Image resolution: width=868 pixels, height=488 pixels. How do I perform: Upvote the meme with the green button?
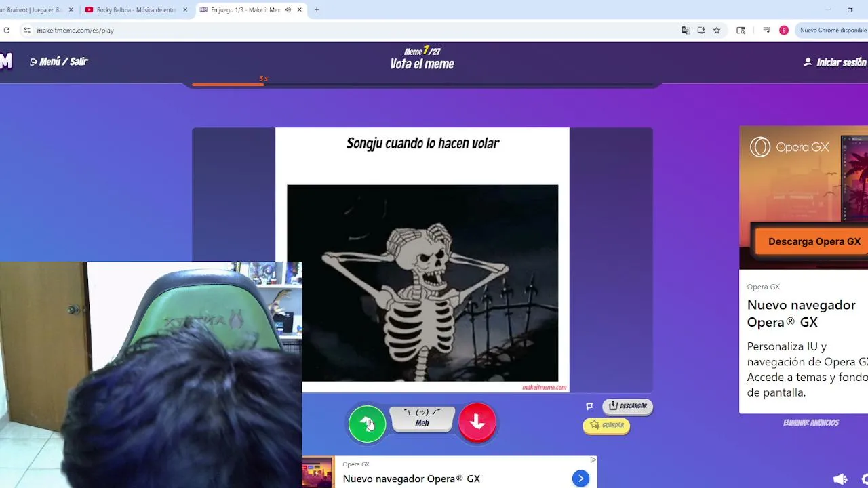pyautogui.click(x=367, y=423)
